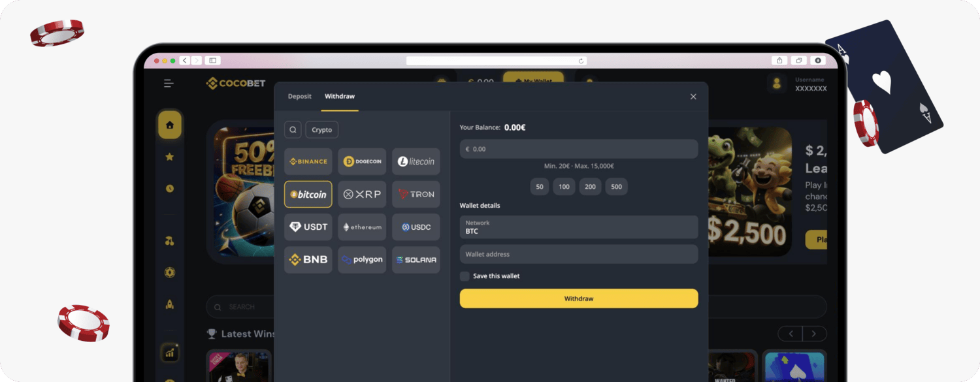980x382 pixels.
Task: Choose the TRON option
Action: coord(416,194)
